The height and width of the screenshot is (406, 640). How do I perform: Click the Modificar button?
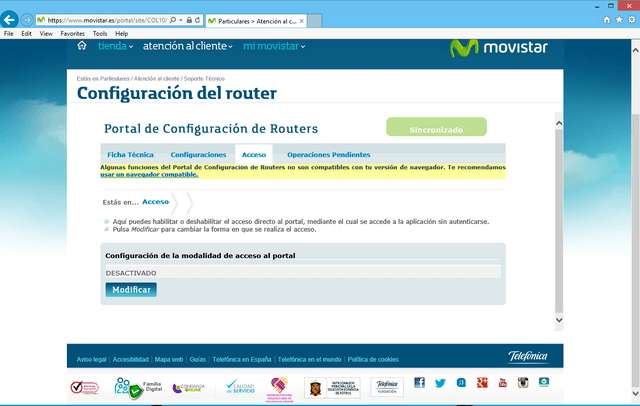click(131, 290)
